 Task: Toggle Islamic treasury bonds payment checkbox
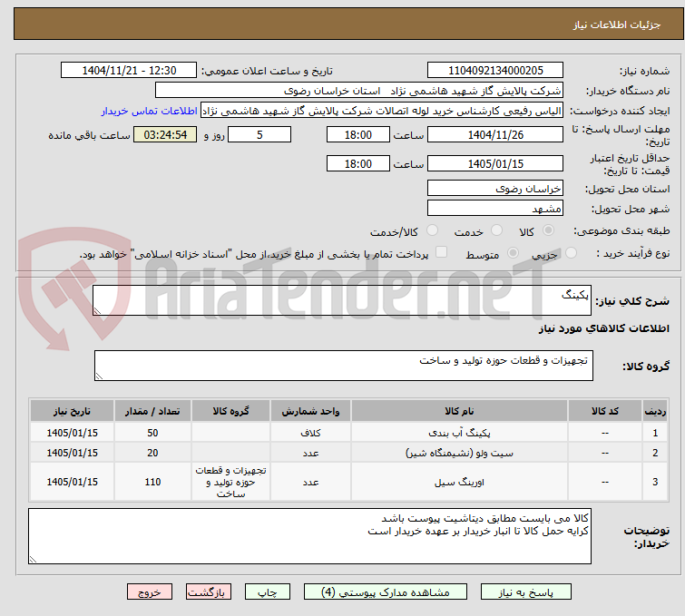442,252
